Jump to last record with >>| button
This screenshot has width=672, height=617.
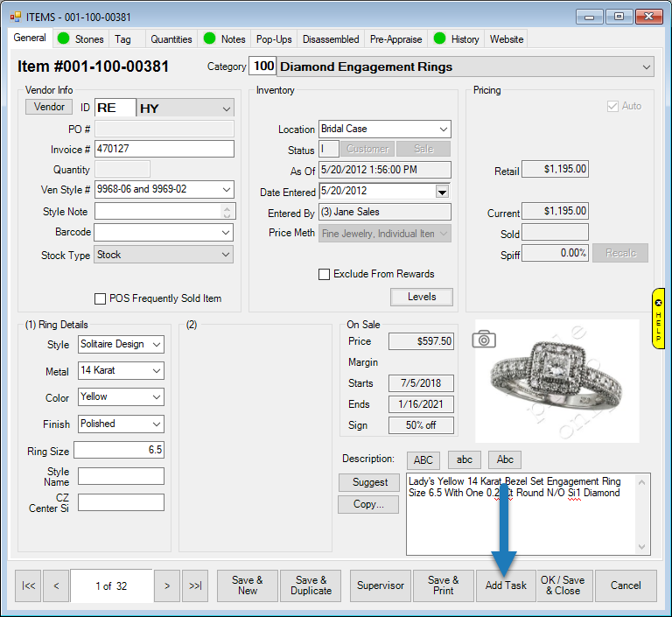[195, 586]
